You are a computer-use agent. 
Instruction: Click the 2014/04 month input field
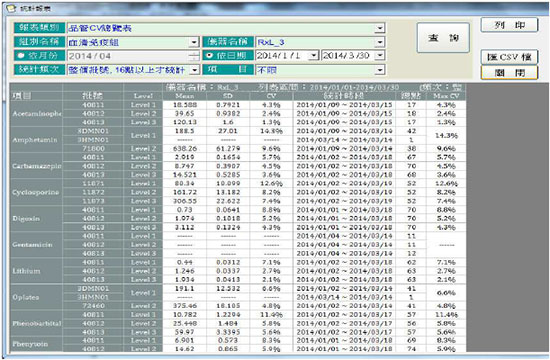128,56
